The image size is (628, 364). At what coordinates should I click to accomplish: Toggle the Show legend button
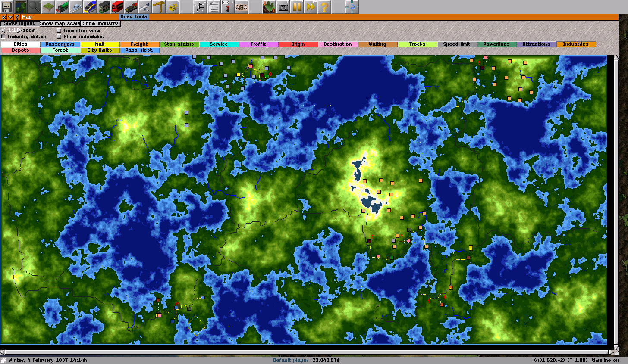20,23
